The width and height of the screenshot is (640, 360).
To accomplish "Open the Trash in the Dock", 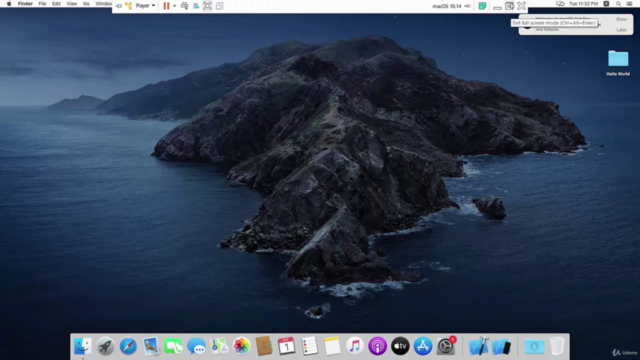I will [557, 346].
